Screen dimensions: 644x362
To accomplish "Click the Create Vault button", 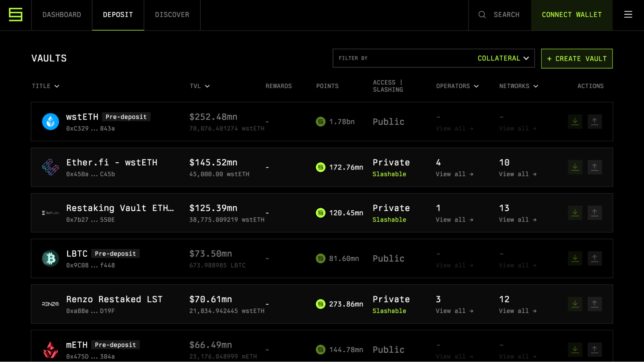I will tap(576, 59).
